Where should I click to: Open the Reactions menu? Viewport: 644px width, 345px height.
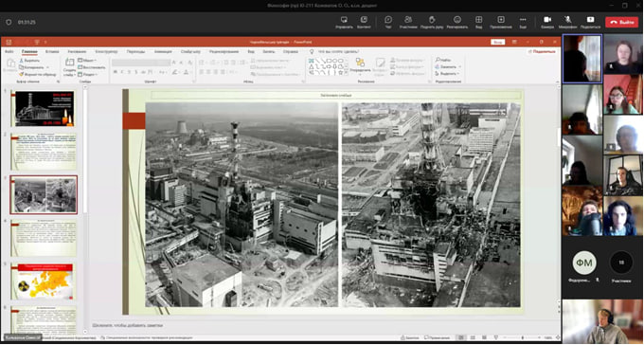point(457,22)
